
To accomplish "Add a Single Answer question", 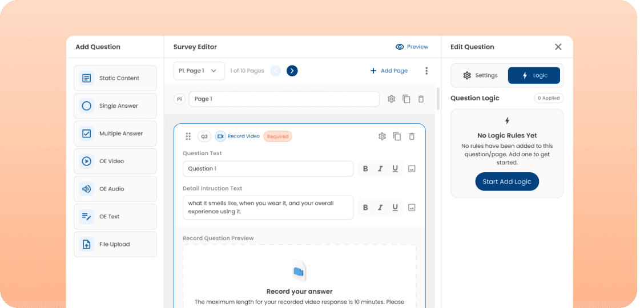I will (115, 106).
